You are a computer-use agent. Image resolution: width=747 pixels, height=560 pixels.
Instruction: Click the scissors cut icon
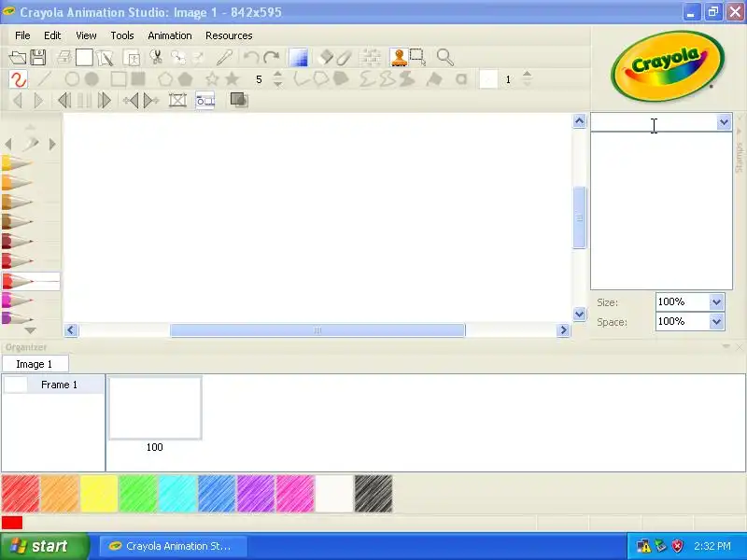156,57
